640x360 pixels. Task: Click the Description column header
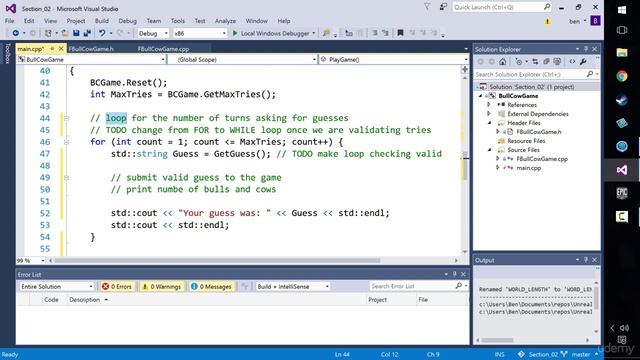point(85,300)
